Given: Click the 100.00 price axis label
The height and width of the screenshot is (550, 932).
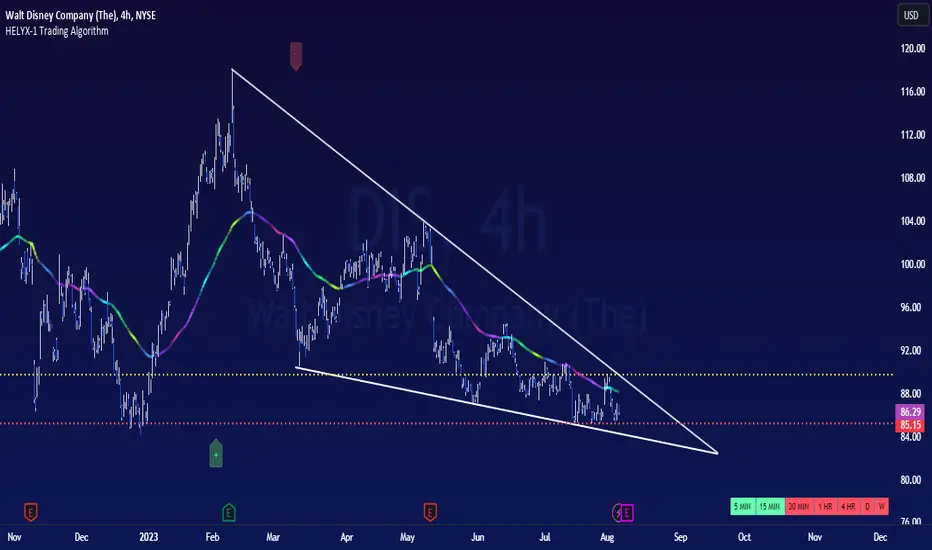Looking at the screenshot, I should tap(912, 264).
